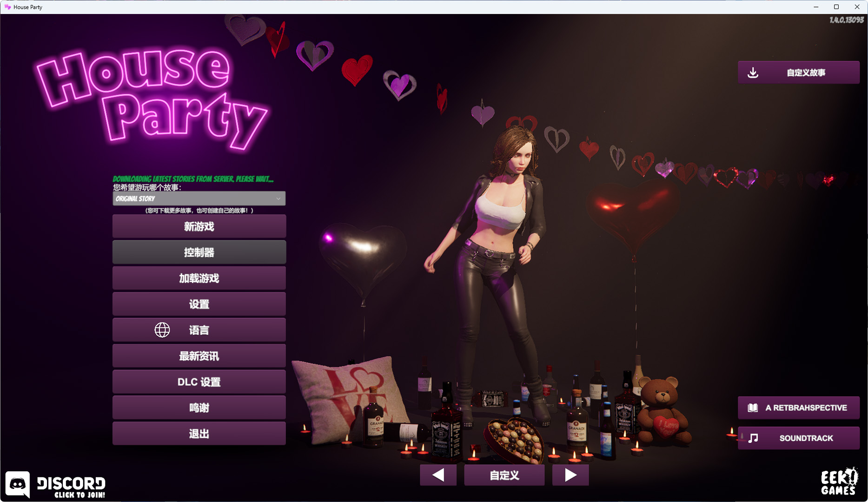This screenshot has width=868, height=502.
Task: Click the 新游戏 (New Game) button
Action: (199, 226)
